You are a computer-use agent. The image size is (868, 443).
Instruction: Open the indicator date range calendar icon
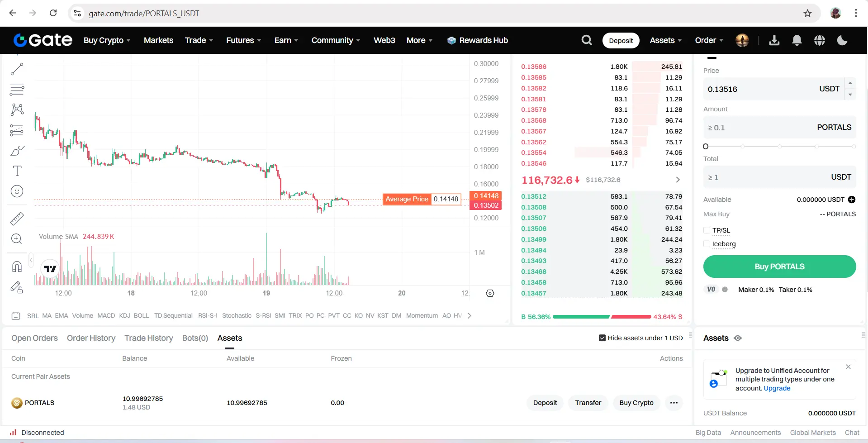point(16,316)
